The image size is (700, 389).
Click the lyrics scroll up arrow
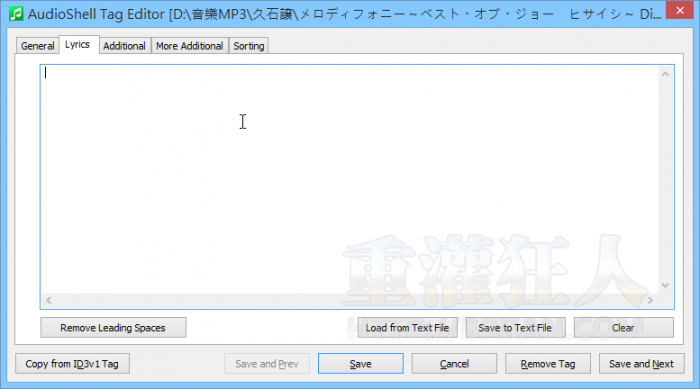(665, 74)
